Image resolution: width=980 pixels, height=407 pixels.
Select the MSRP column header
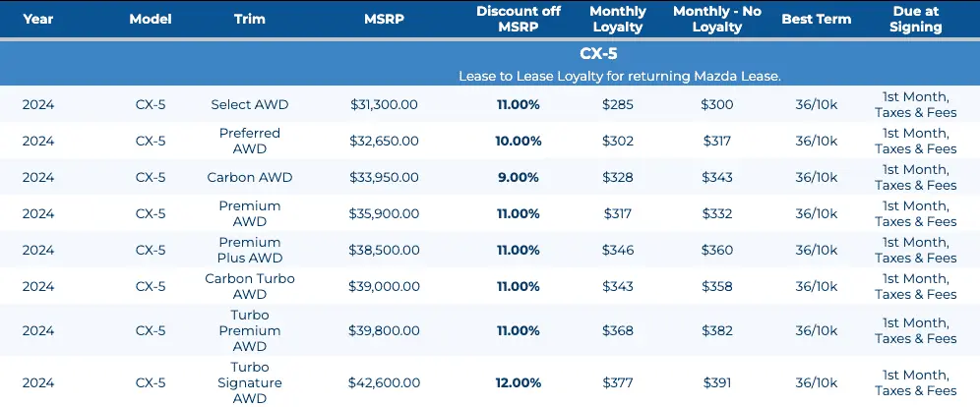pos(384,19)
